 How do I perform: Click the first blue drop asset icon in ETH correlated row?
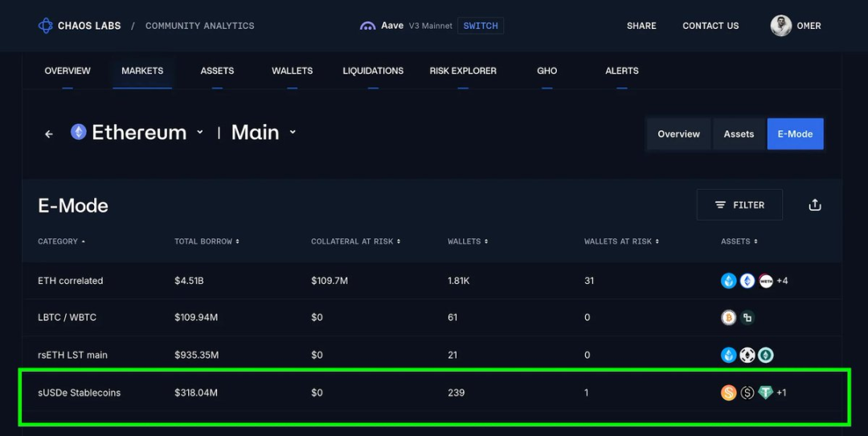pyautogui.click(x=728, y=281)
